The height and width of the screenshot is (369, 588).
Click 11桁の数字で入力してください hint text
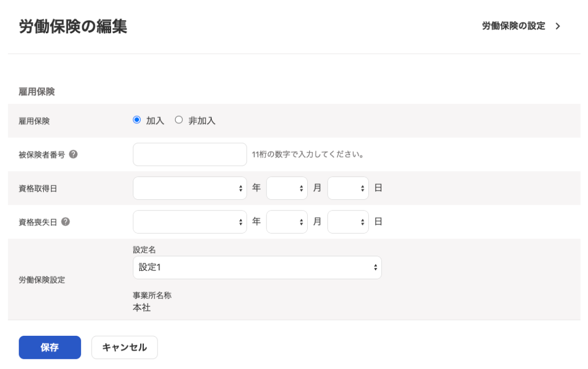click(308, 154)
